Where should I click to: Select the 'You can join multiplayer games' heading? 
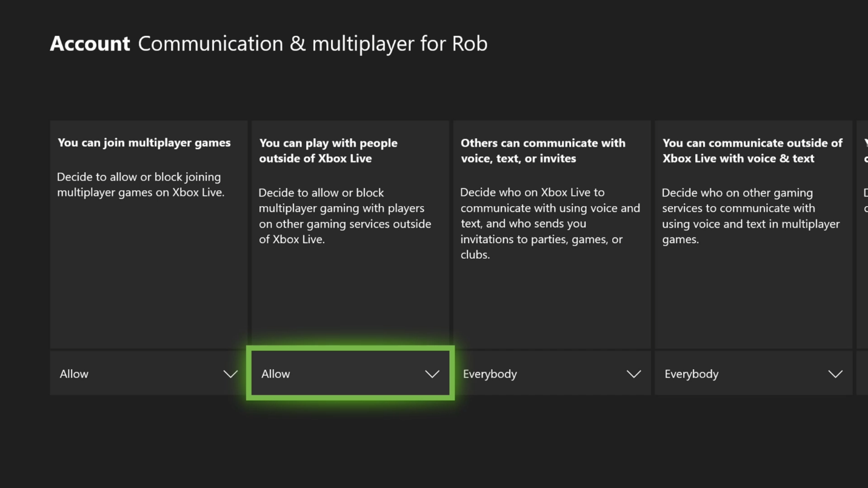pyautogui.click(x=144, y=143)
